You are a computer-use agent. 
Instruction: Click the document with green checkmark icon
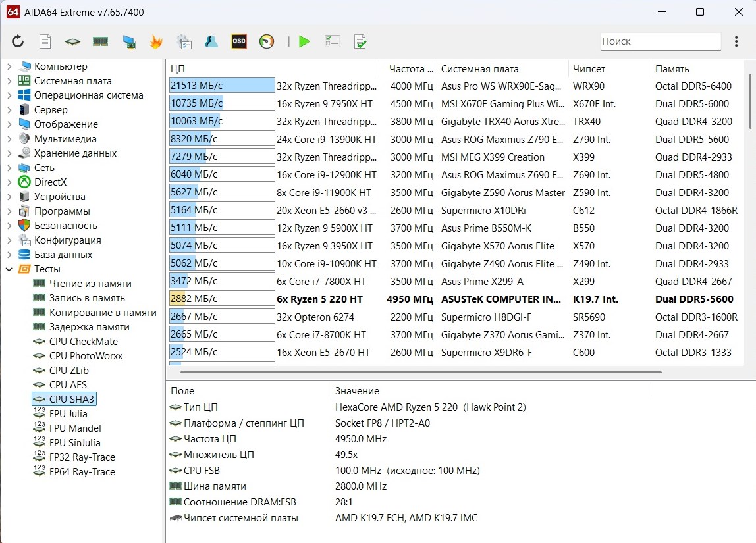(x=360, y=41)
